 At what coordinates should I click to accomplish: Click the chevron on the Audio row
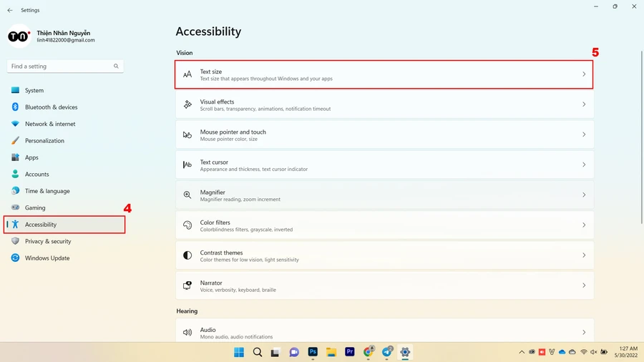coord(584,333)
